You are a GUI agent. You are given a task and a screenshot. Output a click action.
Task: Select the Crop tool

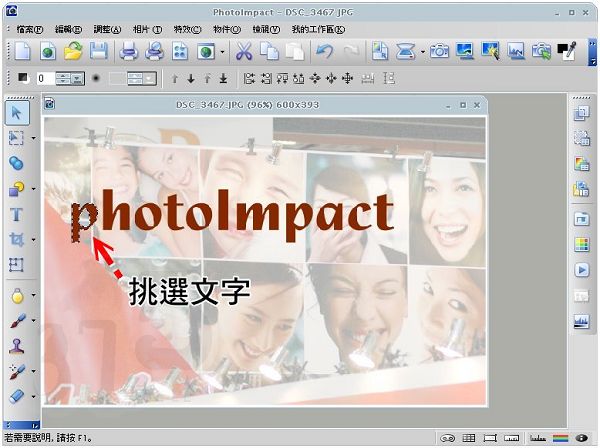pyautogui.click(x=16, y=240)
